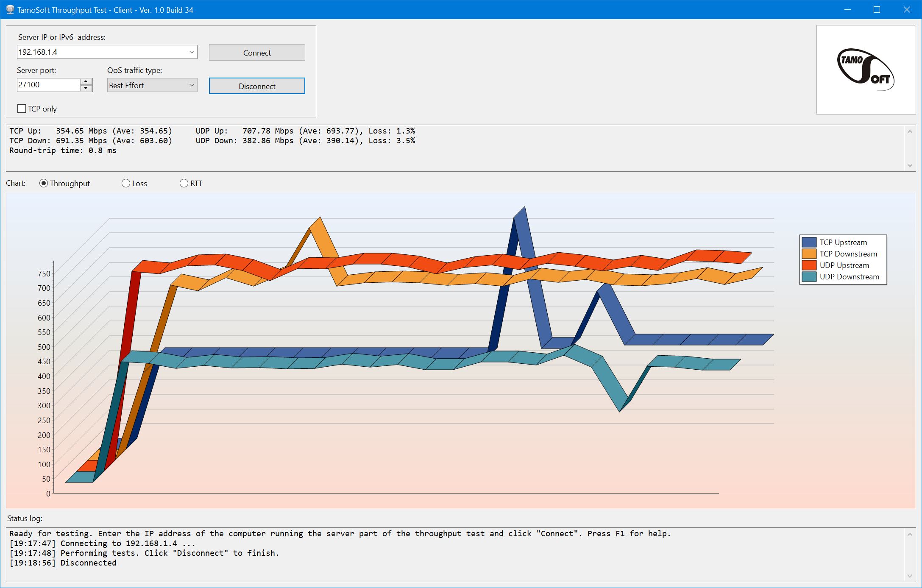The image size is (922, 588).
Task: Click the status log scroll down arrow
Action: tap(910, 576)
